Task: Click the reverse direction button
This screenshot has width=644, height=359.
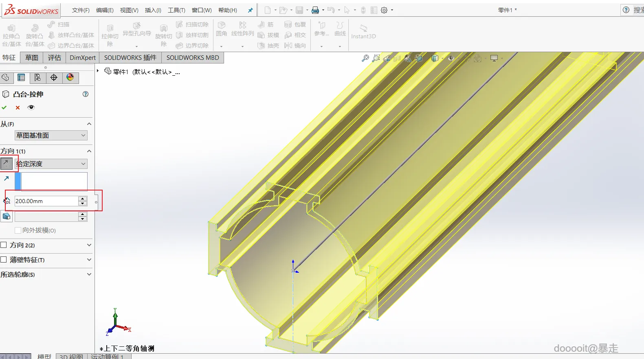Action: [6, 164]
